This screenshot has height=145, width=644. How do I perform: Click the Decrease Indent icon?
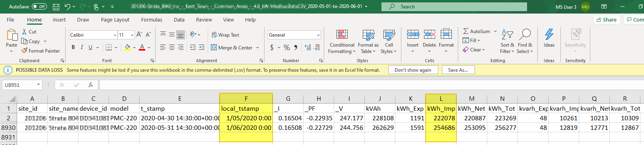[193, 47]
